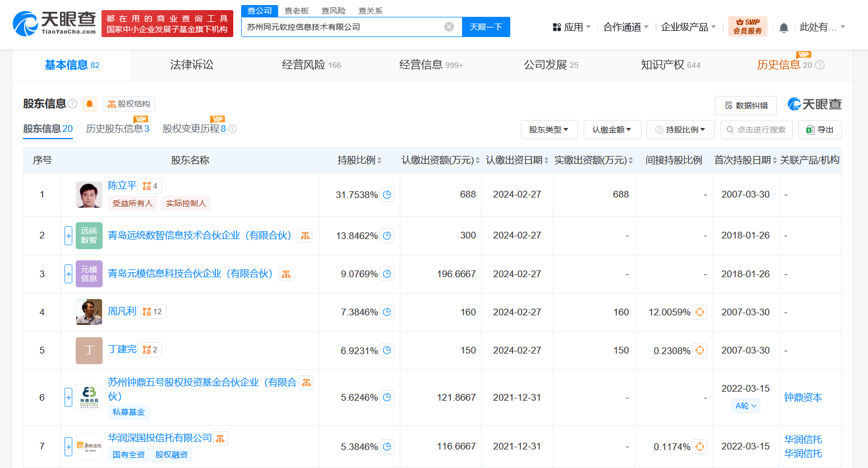Viewport: 868px width, 468px height.
Task: Clear the search box with the X icon
Action: coord(449,27)
